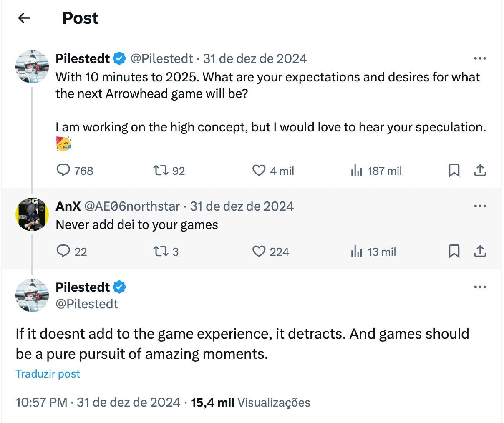Bookmark Pilestedt's original post

coord(454,170)
